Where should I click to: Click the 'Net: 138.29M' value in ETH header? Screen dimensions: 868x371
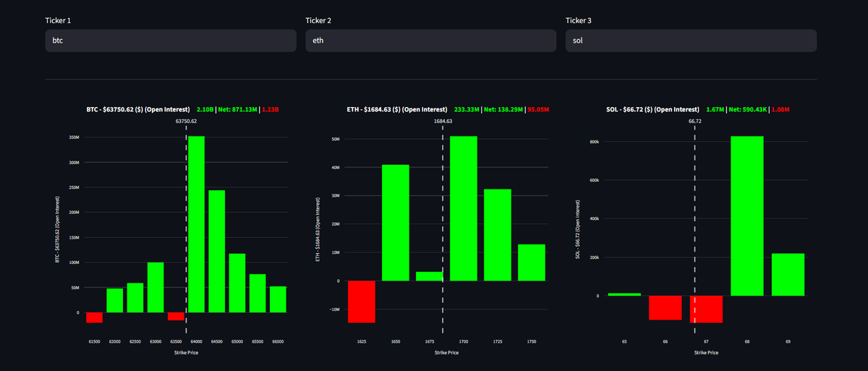pos(502,109)
